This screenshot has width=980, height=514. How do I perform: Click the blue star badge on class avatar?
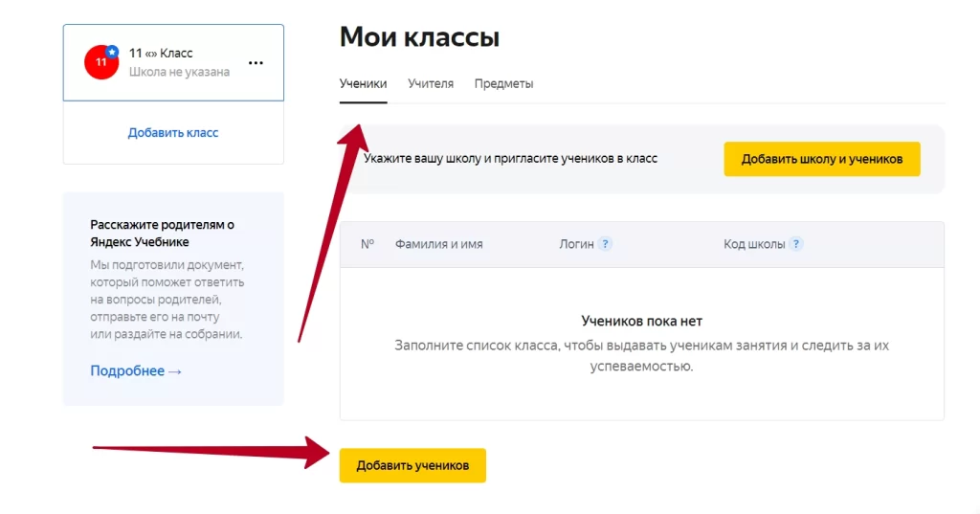(x=112, y=51)
